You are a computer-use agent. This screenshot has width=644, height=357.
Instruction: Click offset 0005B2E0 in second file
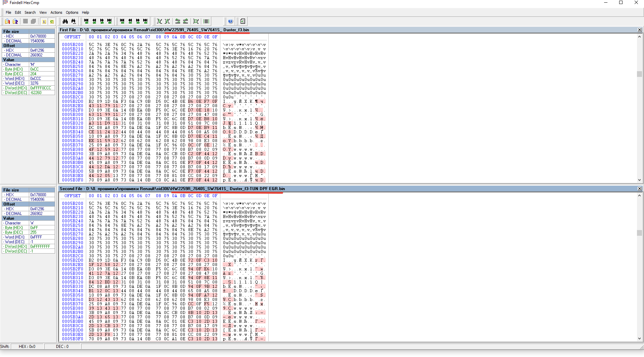click(72, 265)
